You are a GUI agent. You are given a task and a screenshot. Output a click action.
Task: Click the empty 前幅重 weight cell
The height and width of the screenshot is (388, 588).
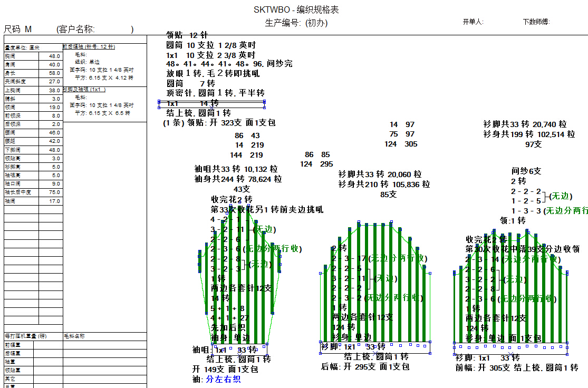click(x=49, y=345)
